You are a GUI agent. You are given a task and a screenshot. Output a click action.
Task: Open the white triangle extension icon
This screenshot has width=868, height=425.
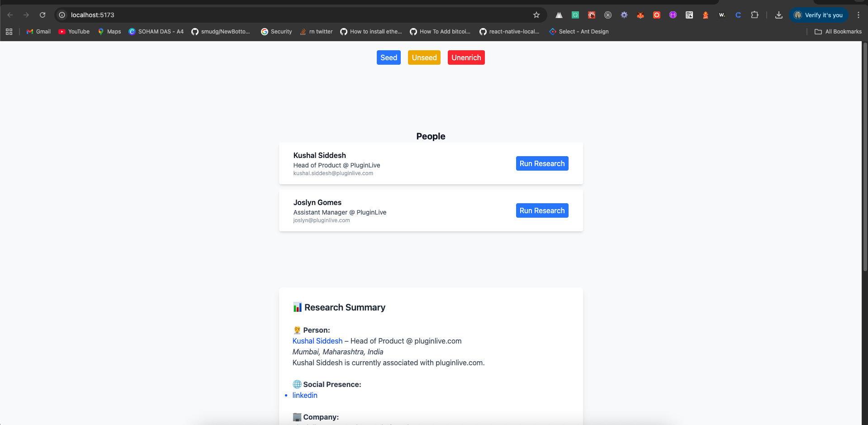click(x=559, y=15)
